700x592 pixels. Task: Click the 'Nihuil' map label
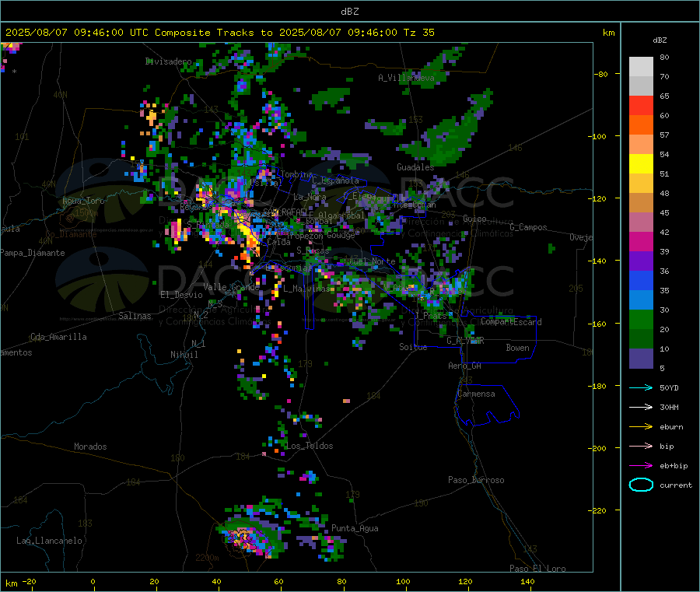coord(184,355)
